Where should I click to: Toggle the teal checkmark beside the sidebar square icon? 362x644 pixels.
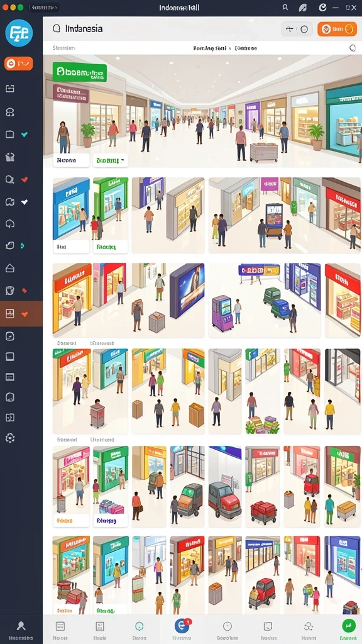(x=25, y=135)
